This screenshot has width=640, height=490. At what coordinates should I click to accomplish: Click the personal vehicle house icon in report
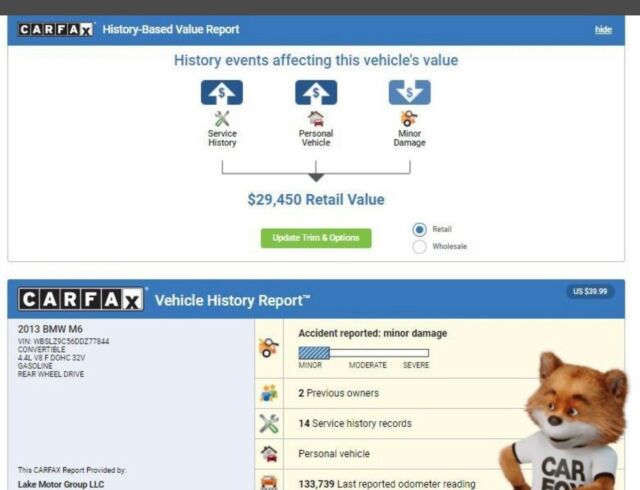(x=269, y=454)
